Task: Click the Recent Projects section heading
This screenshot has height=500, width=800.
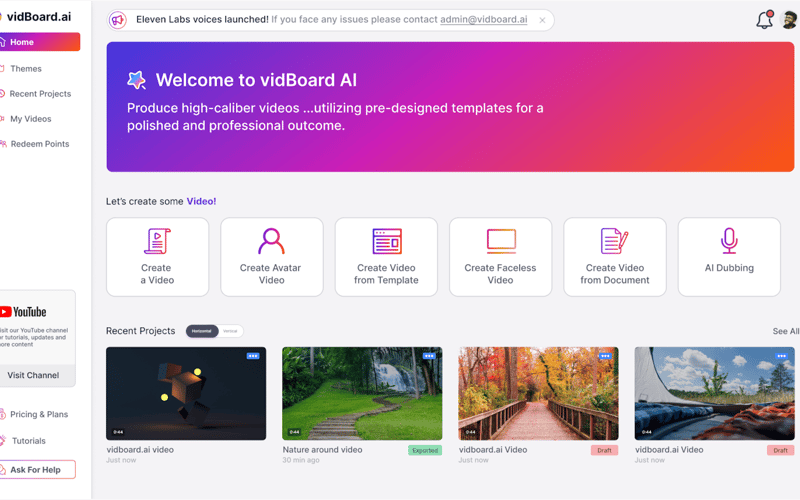Action: pos(140,331)
